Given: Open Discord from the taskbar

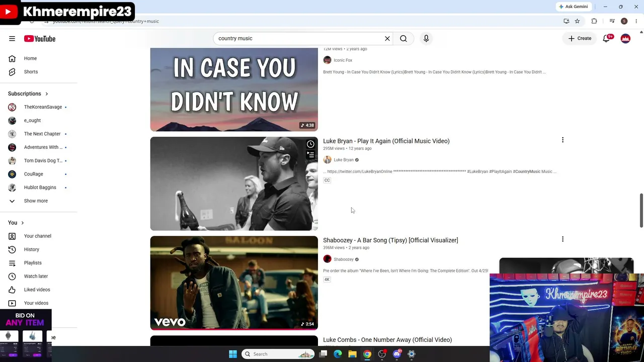Looking at the screenshot, I should pos(397,354).
